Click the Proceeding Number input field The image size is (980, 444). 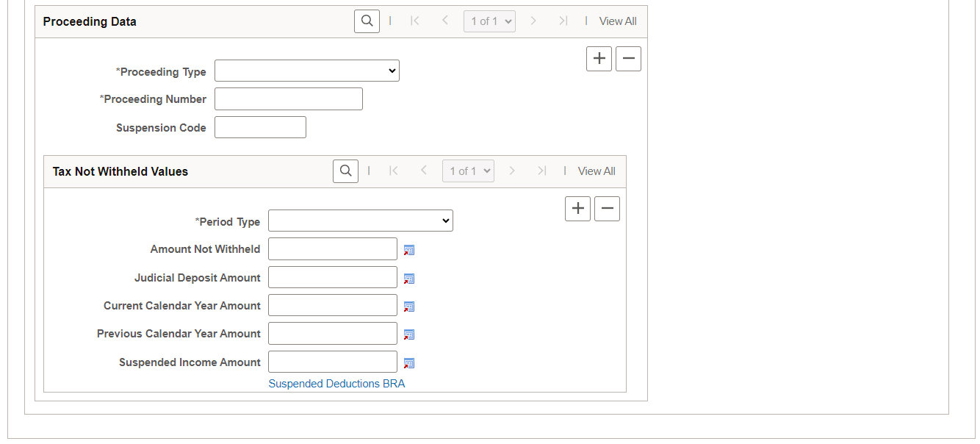pyautogui.click(x=289, y=99)
